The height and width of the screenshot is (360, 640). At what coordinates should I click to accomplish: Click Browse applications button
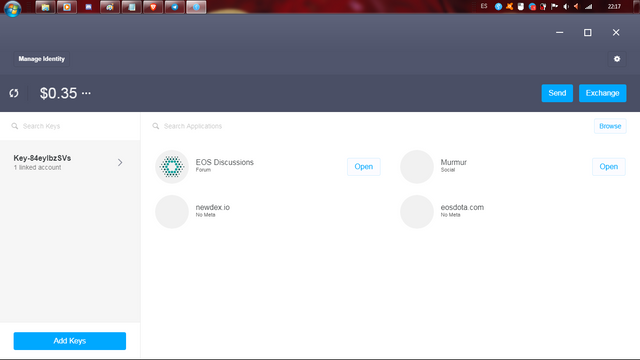tap(610, 126)
